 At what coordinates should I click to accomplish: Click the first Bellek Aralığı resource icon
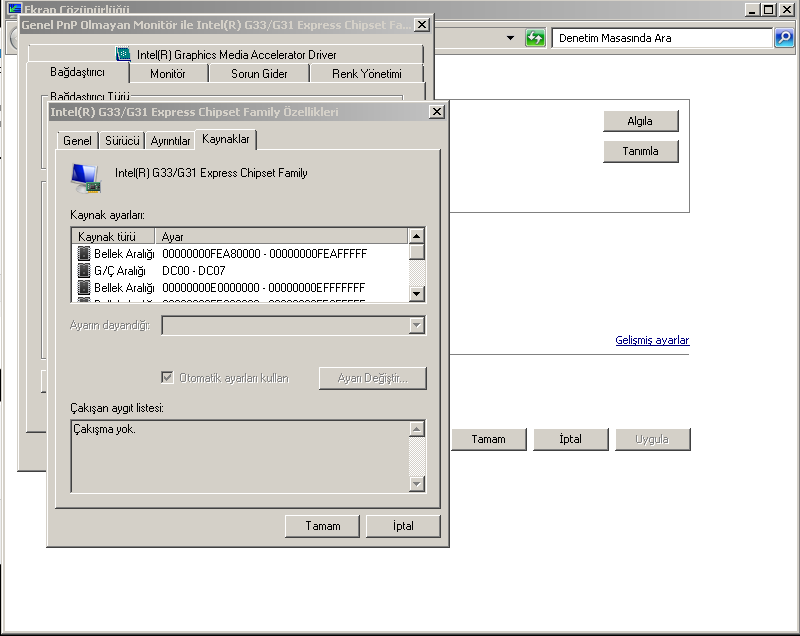point(83,253)
